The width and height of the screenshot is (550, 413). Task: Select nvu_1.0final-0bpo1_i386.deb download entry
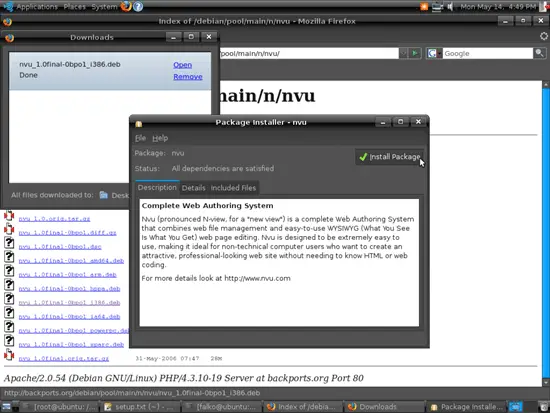click(x=110, y=71)
